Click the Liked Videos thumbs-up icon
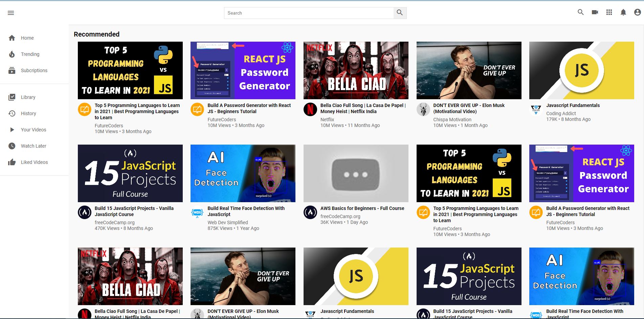This screenshot has height=319, width=644. click(12, 162)
